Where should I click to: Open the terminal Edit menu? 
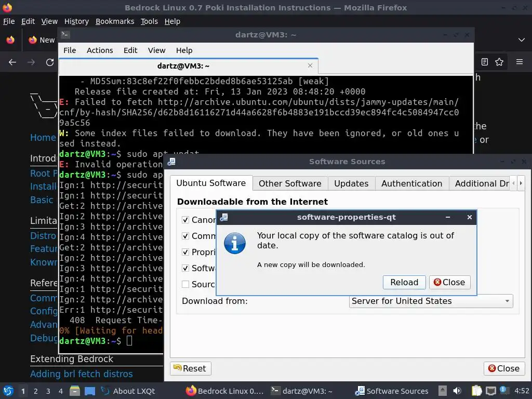coord(130,50)
